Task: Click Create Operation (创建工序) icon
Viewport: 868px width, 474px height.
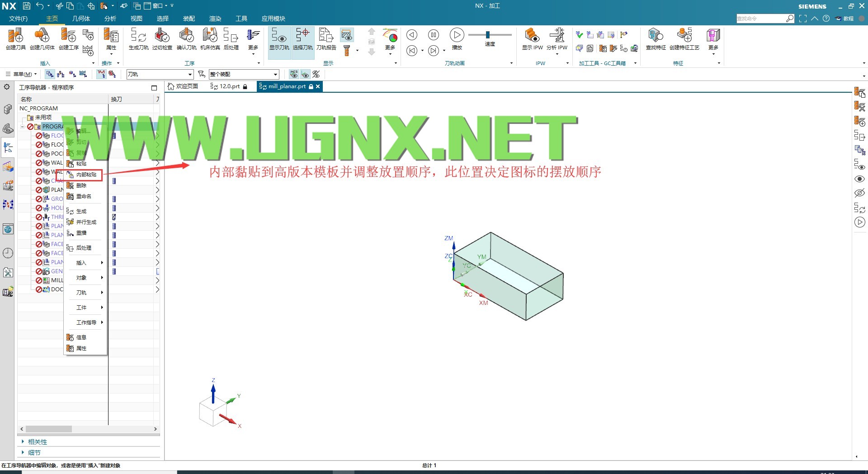Action: (x=69, y=38)
